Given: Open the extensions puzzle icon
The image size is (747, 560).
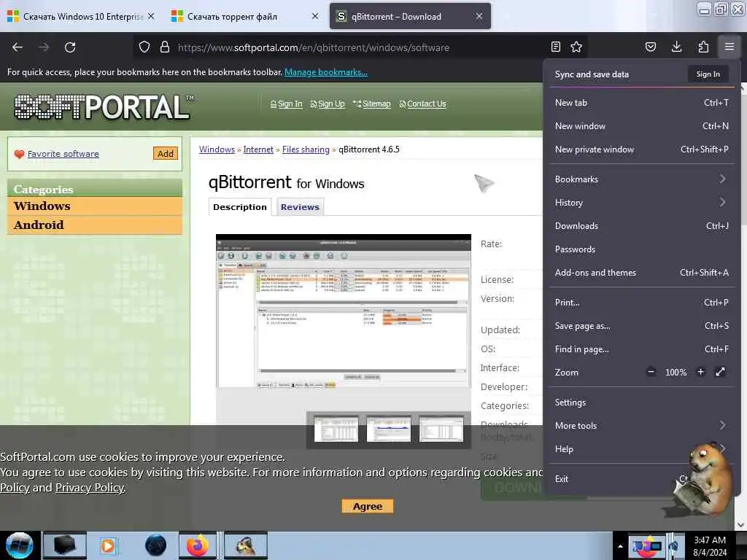Looking at the screenshot, I should coord(703,47).
